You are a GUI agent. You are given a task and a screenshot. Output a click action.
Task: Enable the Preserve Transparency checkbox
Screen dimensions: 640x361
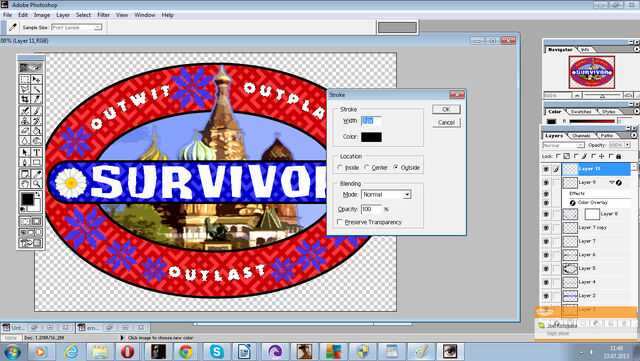tap(340, 222)
